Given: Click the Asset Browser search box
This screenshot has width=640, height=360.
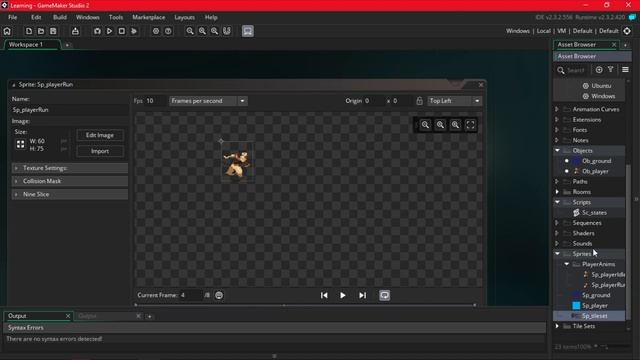Looking at the screenshot, I should (x=576, y=70).
